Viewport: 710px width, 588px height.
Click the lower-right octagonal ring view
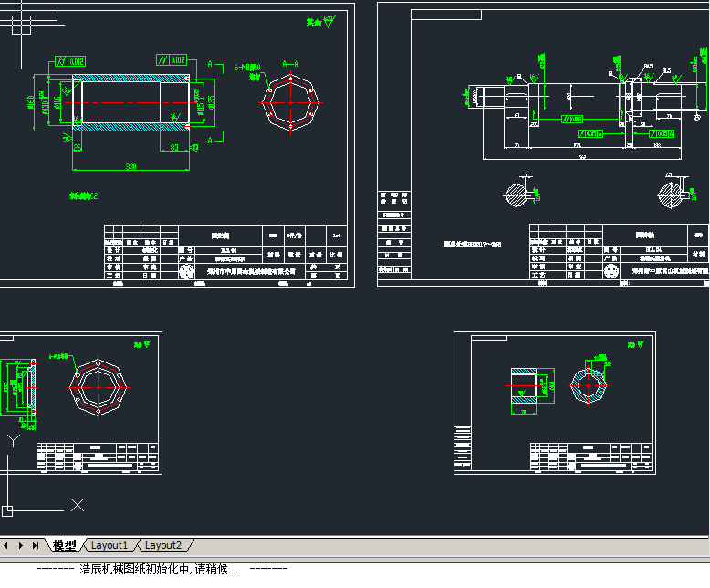[589, 386]
